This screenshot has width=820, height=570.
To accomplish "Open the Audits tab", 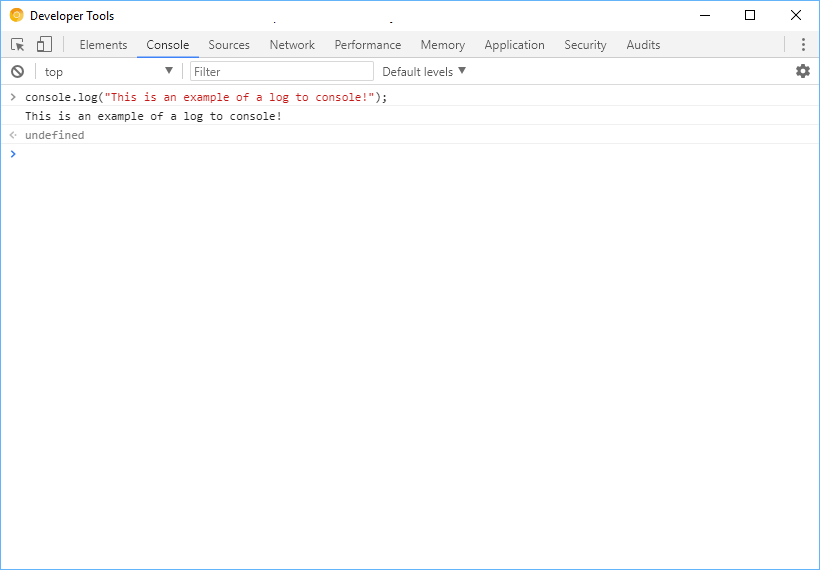I will click(643, 45).
